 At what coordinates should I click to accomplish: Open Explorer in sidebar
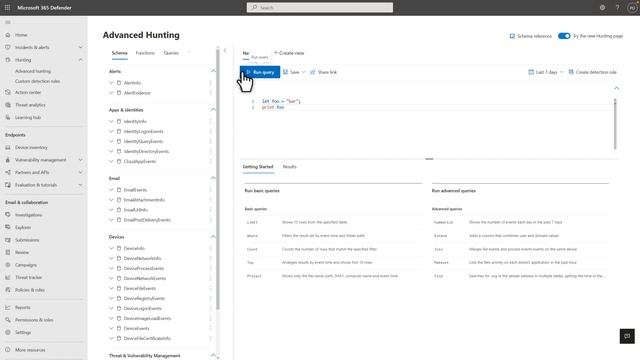pyautogui.click(x=23, y=227)
